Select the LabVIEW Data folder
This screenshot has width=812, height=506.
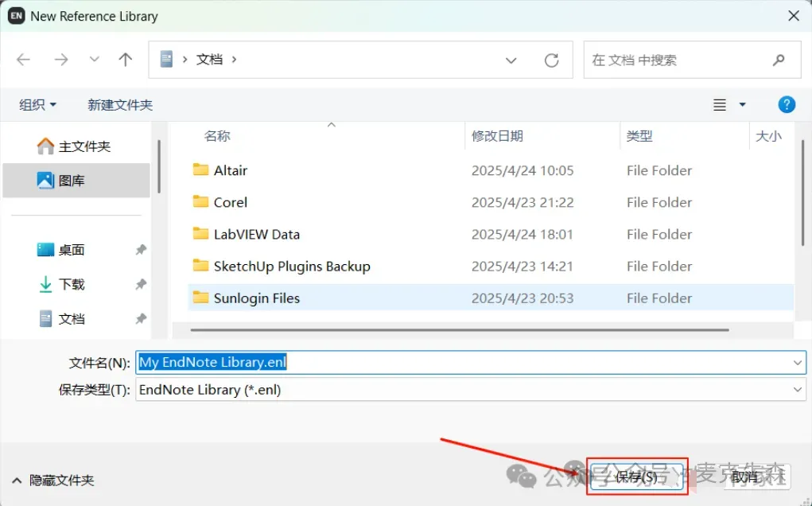490,234
